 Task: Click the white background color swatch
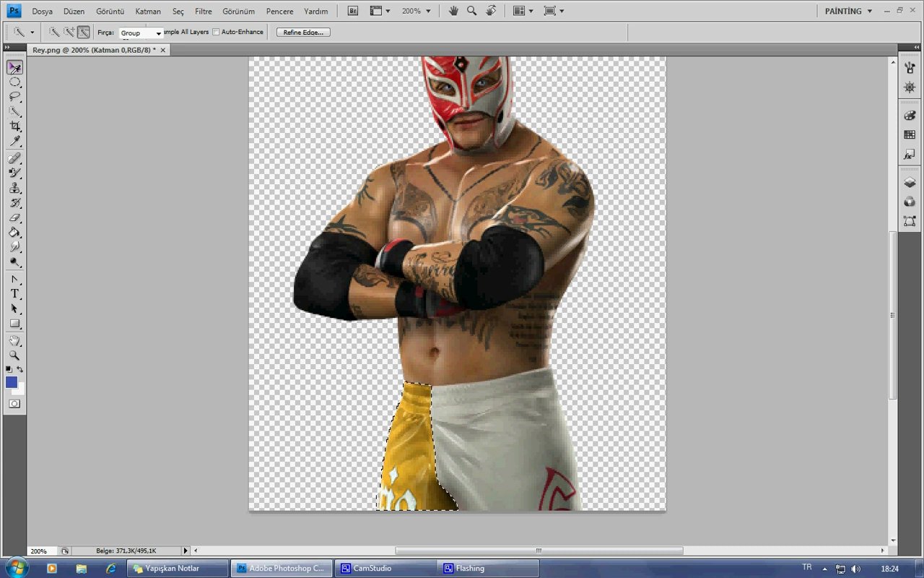click(20, 391)
